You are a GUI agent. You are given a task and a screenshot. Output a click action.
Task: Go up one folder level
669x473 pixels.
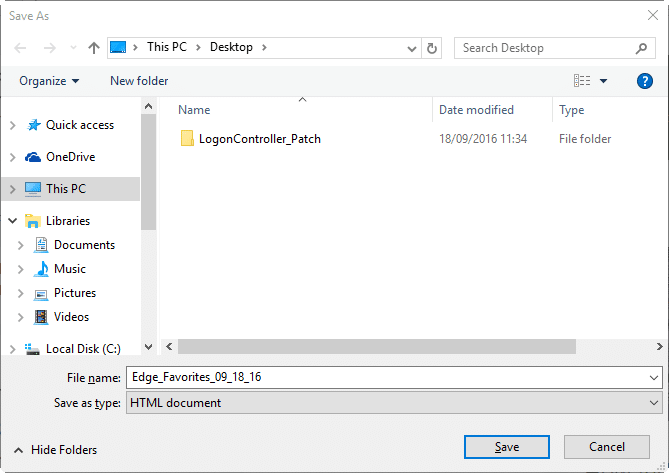pyautogui.click(x=94, y=48)
